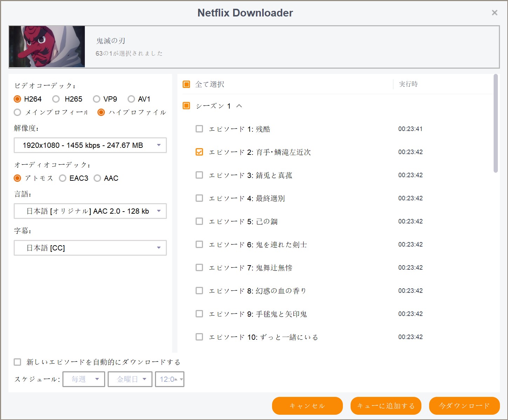Check エピソード 9: 手毬鬼と矢印鬼
Image resolution: width=508 pixels, height=420 pixels.
[x=199, y=314]
